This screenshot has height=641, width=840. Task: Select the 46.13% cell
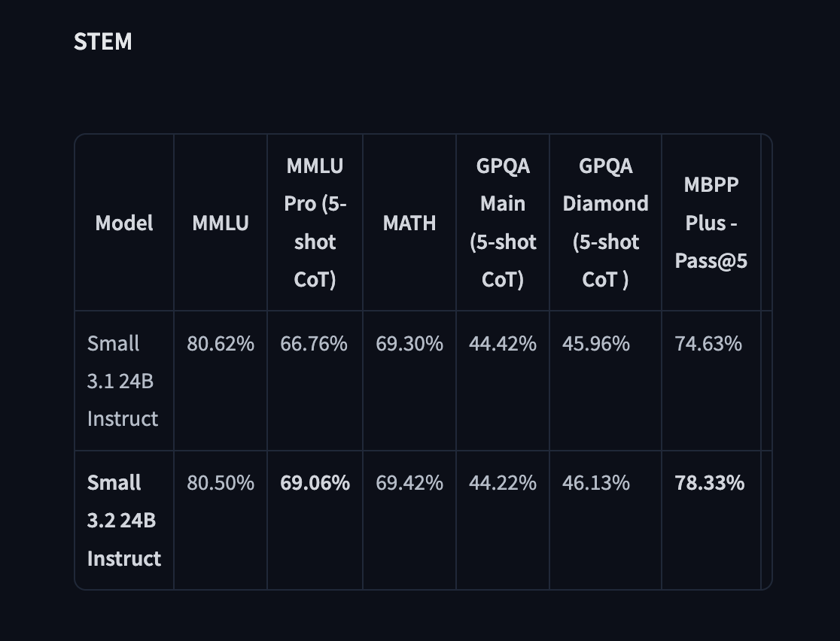click(595, 482)
